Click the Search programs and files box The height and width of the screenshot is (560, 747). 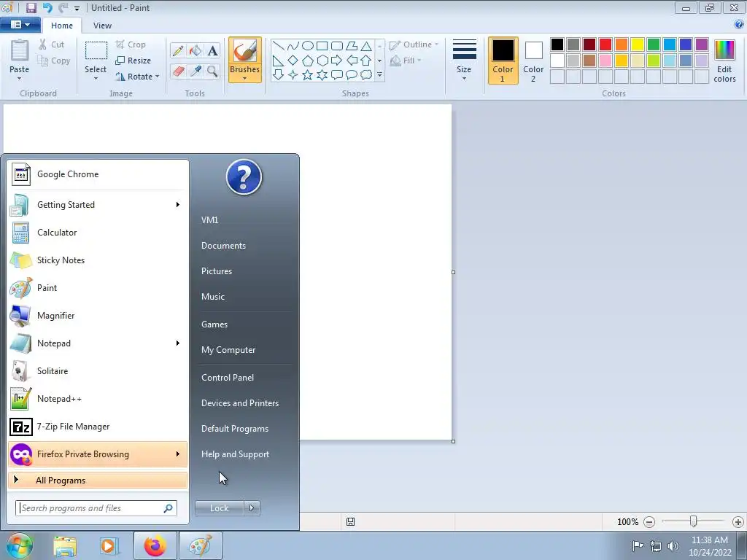click(x=96, y=508)
